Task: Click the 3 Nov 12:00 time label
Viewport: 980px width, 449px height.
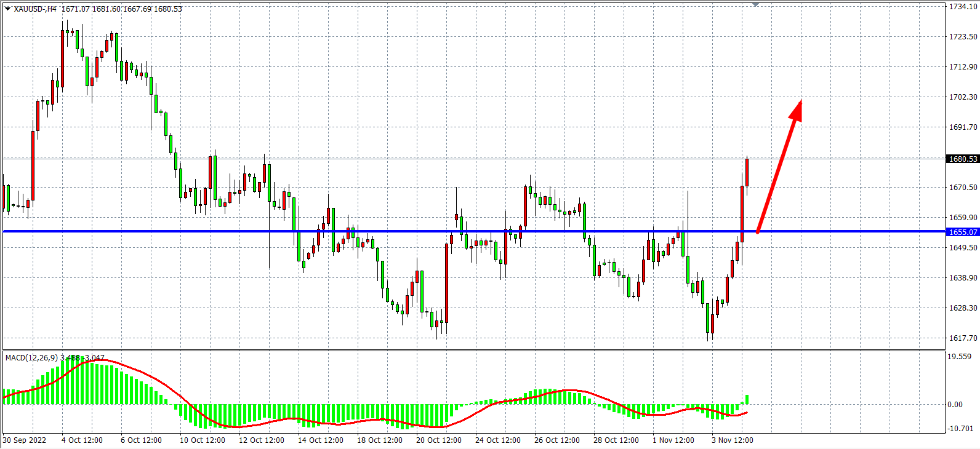Action: [x=732, y=440]
